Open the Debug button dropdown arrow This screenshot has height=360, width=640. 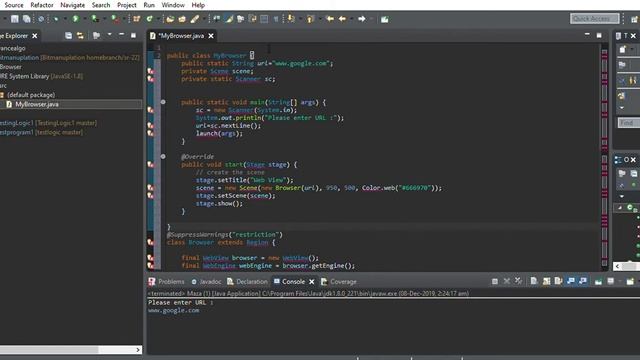click(64, 19)
